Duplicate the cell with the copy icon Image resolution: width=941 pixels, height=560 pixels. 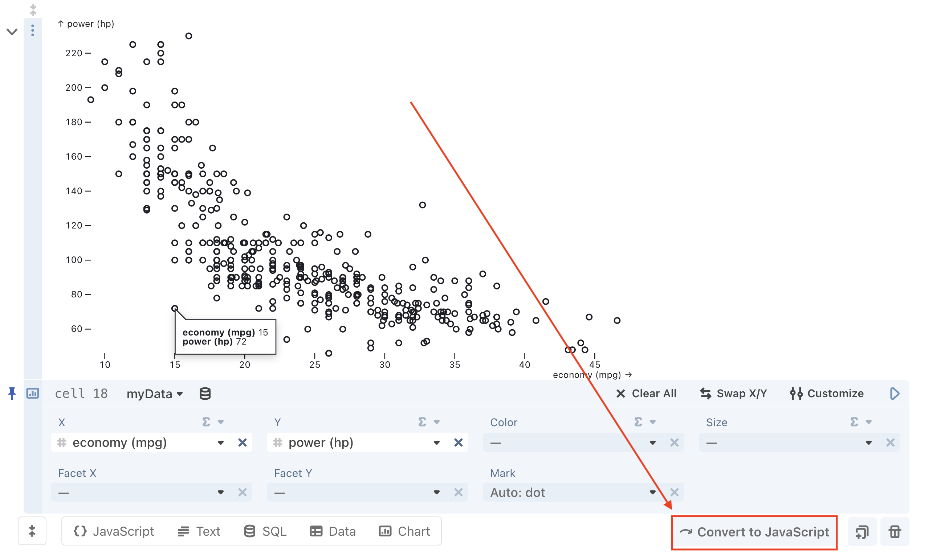[x=862, y=531]
